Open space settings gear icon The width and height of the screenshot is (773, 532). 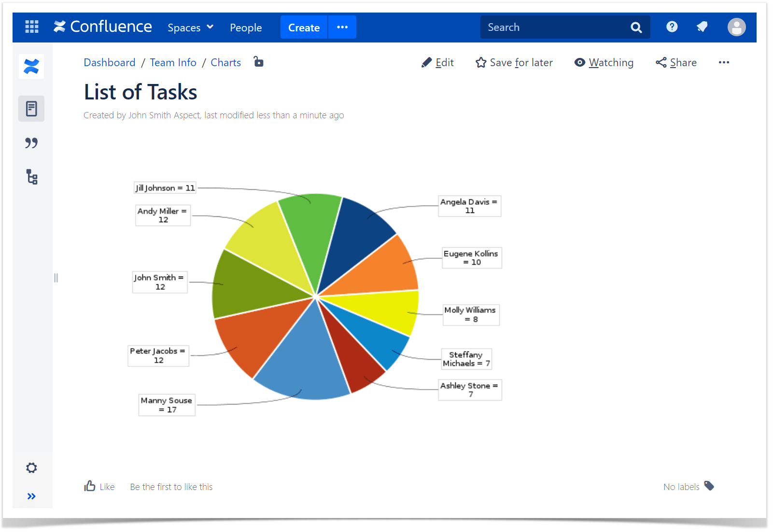point(31,468)
